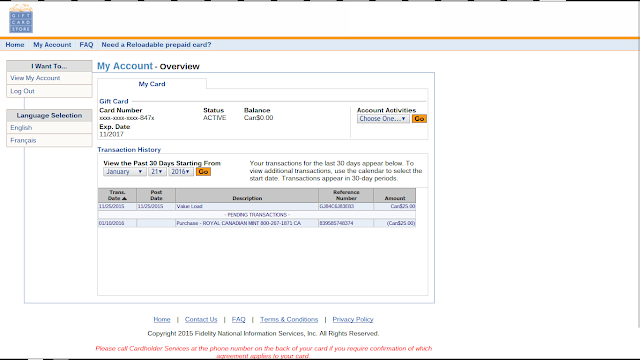Open FAQ in the top navigation bar
This screenshot has width=640, height=360.
point(86,45)
